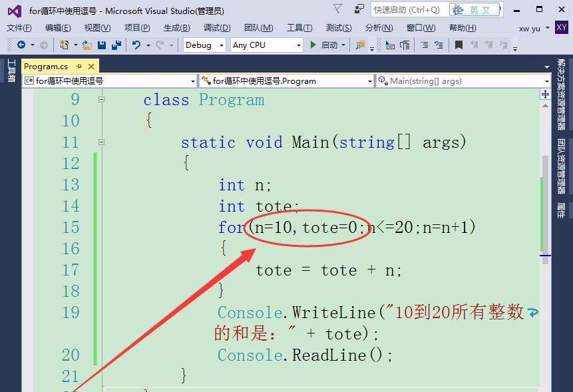Viewport: 573px width, 392px height.
Task: Click the Clear Bookmarks greyed icon
Action: (x=503, y=45)
